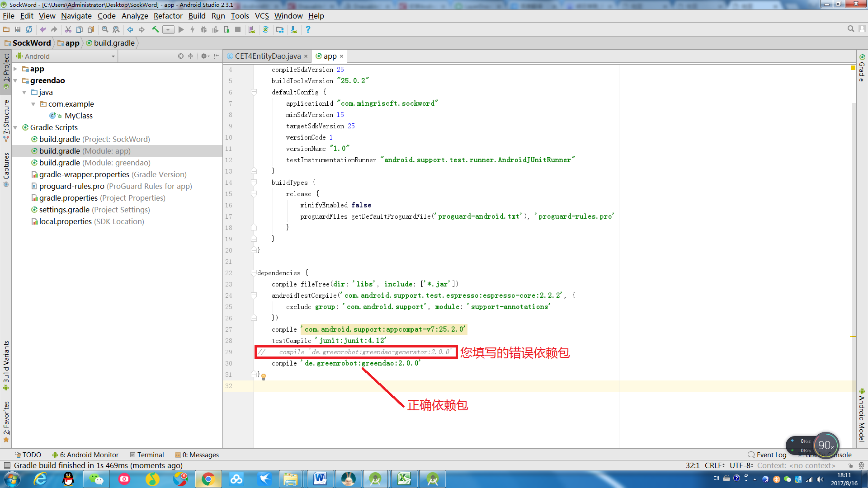Open the CRLF line separator selector
Viewport: 868px width, 488px height.
715,465
